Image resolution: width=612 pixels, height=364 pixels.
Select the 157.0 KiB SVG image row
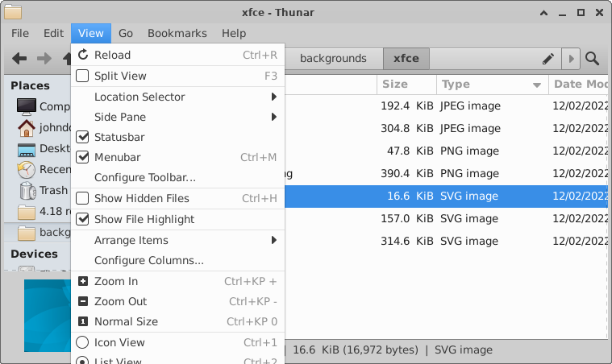point(446,218)
